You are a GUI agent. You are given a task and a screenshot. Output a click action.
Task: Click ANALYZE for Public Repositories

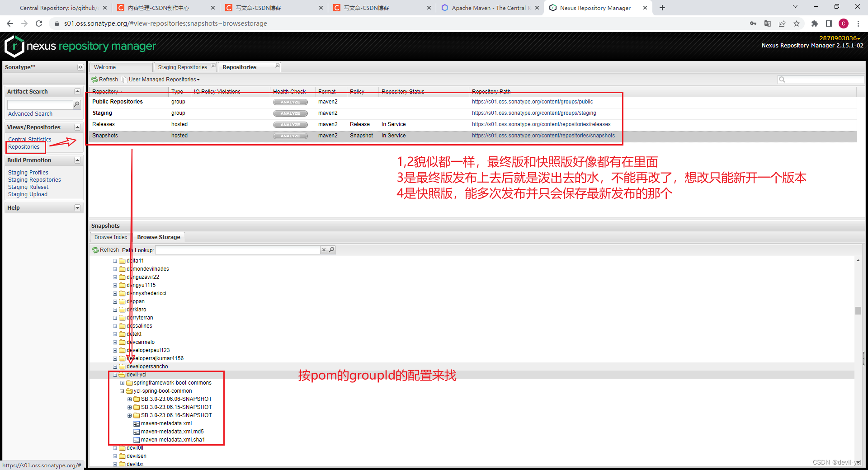click(x=290, y=102)
